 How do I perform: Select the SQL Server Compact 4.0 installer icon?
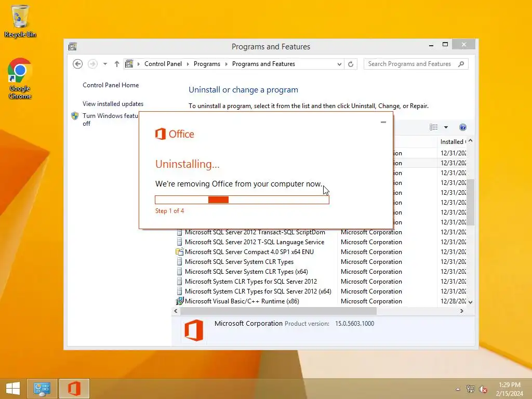click(179, 252)
